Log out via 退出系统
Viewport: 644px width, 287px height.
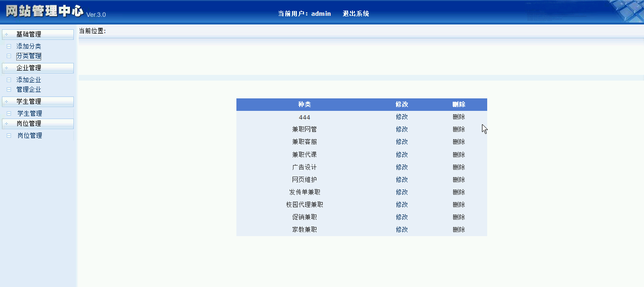(356, 14)
